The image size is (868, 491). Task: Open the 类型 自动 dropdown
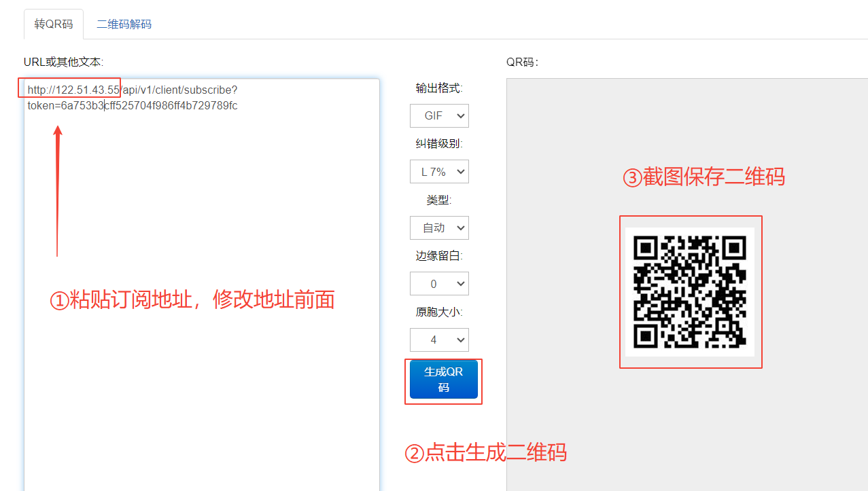[439, 228]
